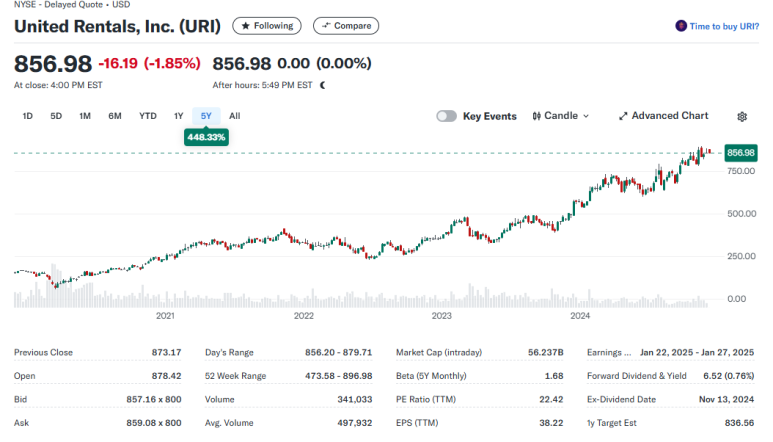Click the 856.98 price label on the chart axis
This screenshot has height=442, width=773.
(x=740, y=153)
